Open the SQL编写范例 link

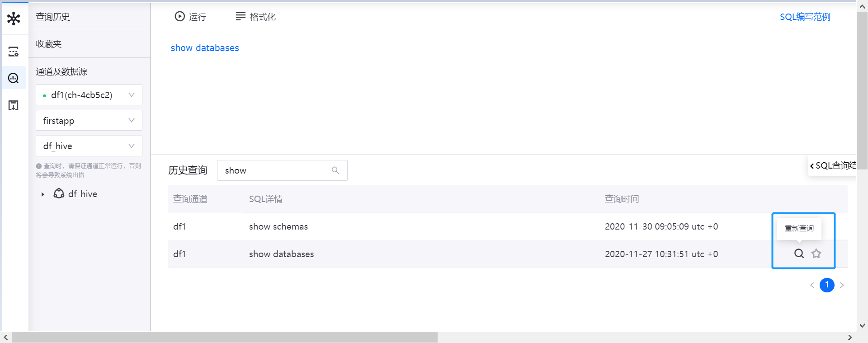click(805, 17)
